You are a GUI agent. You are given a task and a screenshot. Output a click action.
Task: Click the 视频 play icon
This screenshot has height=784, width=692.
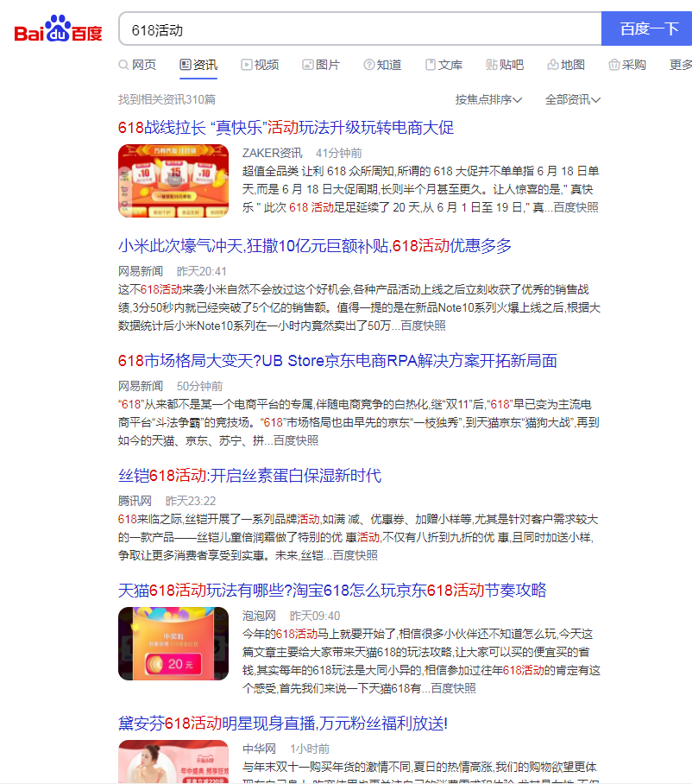click(246, 65)
